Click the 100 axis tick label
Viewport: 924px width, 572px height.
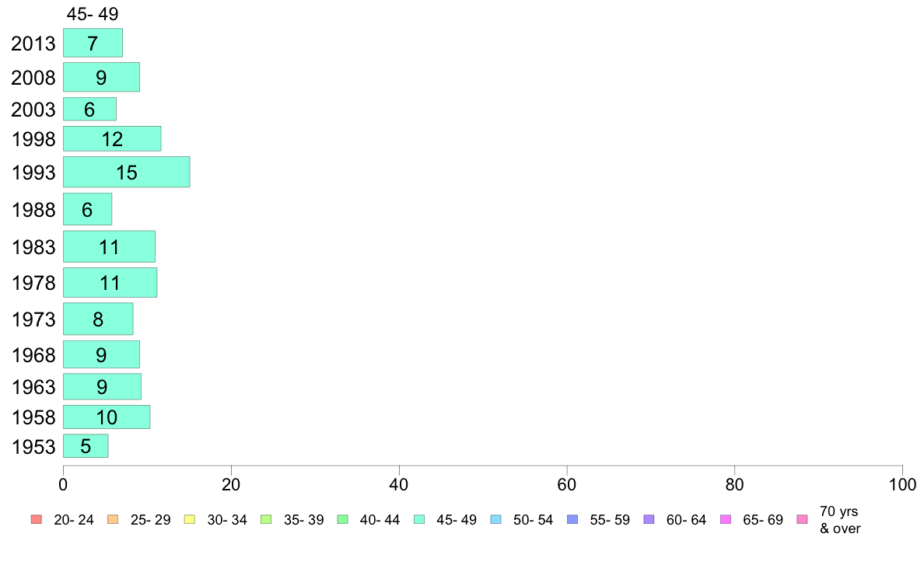tap(902, 485)
